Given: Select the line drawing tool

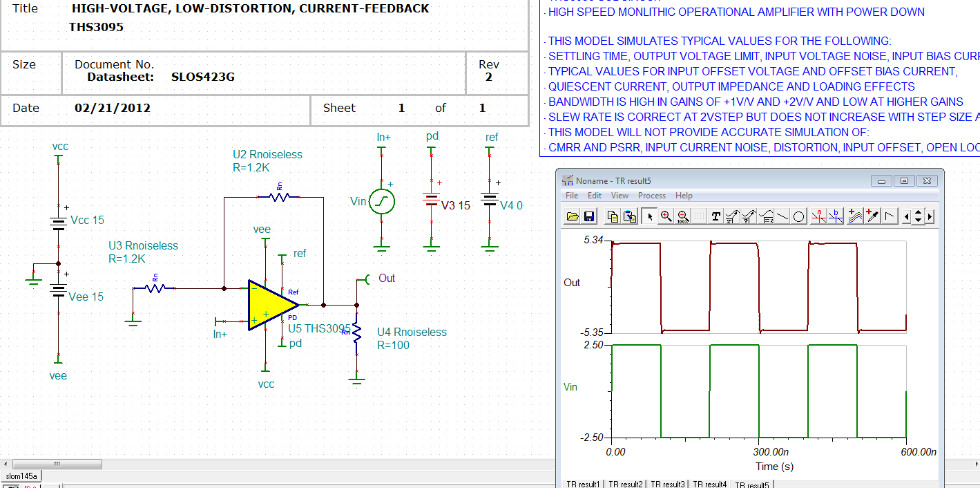Looking at the screenshot, I should coord(782,216).
